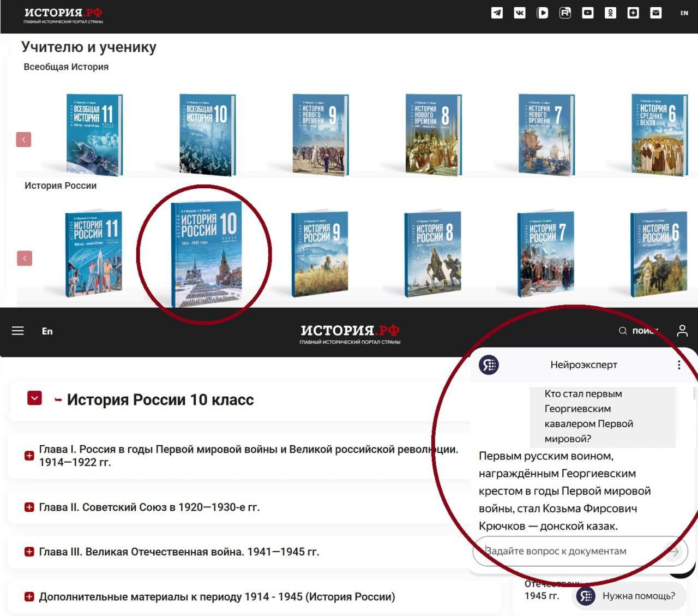Open the Odnoklassniki icon
698x616 pixels.
click(610, 13)
